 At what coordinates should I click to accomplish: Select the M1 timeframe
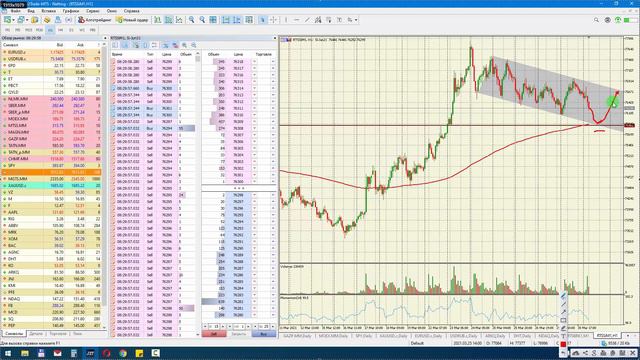pos(7,30)
